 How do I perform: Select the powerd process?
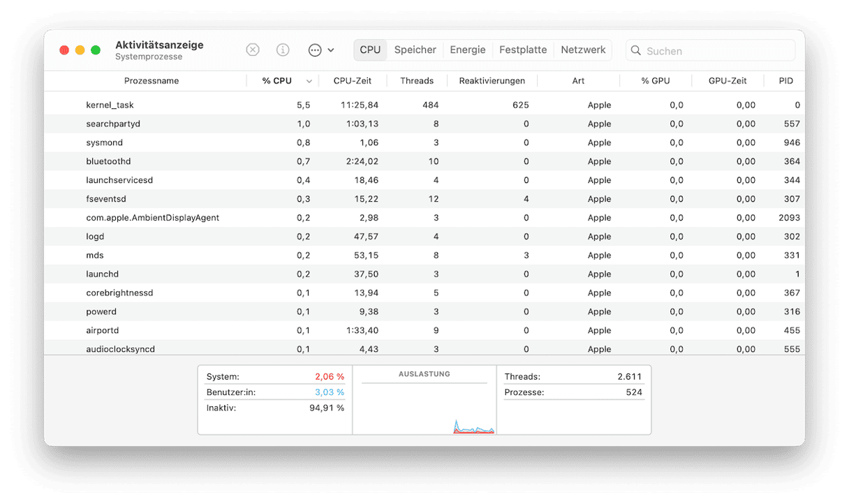tap(424, 312)
